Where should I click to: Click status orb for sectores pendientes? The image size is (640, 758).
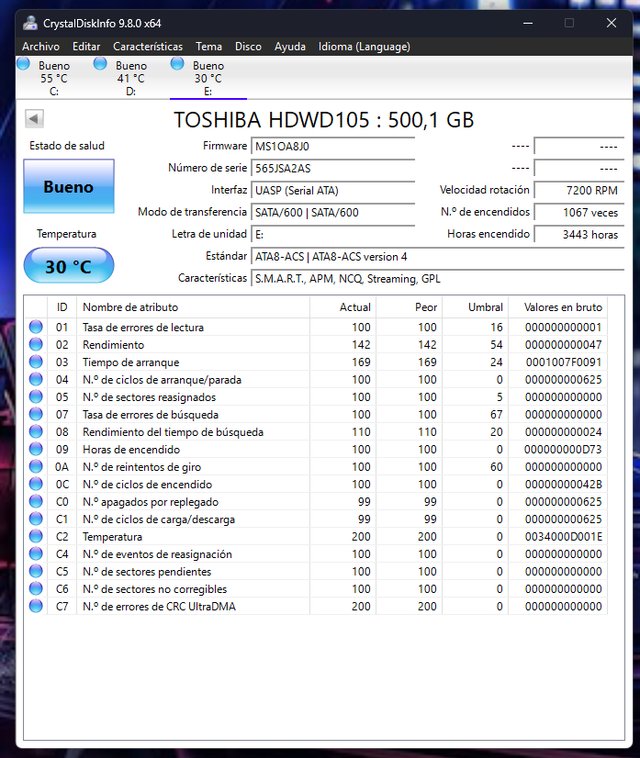(36, 571)
